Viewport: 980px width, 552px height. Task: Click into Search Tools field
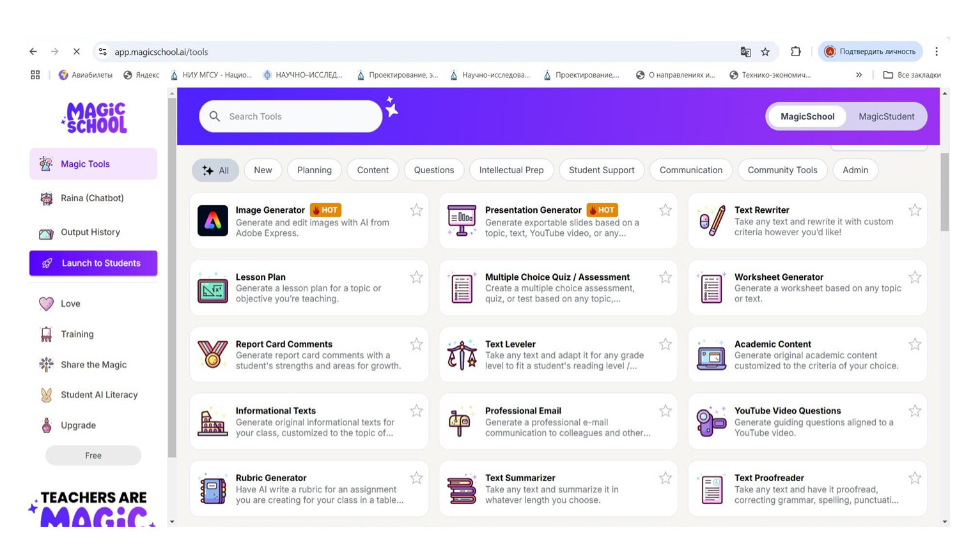(291, 116)
